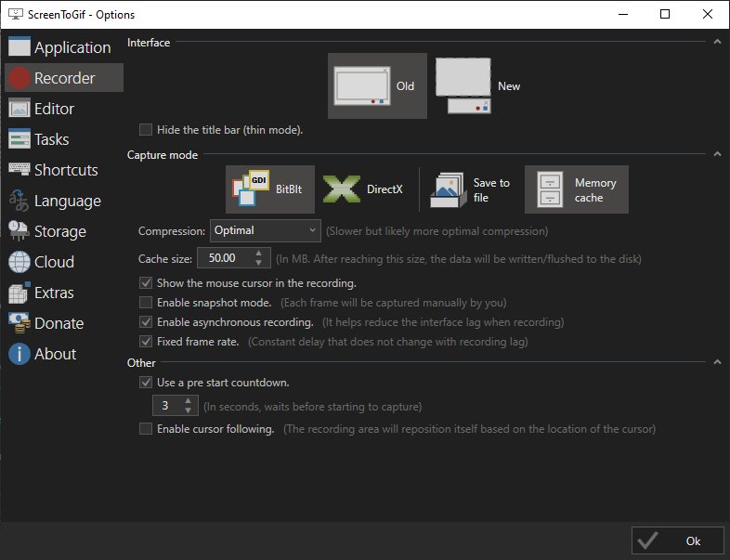Click the Storage icon in sidebar
730x560 pixels.
[x=20, y=231]
